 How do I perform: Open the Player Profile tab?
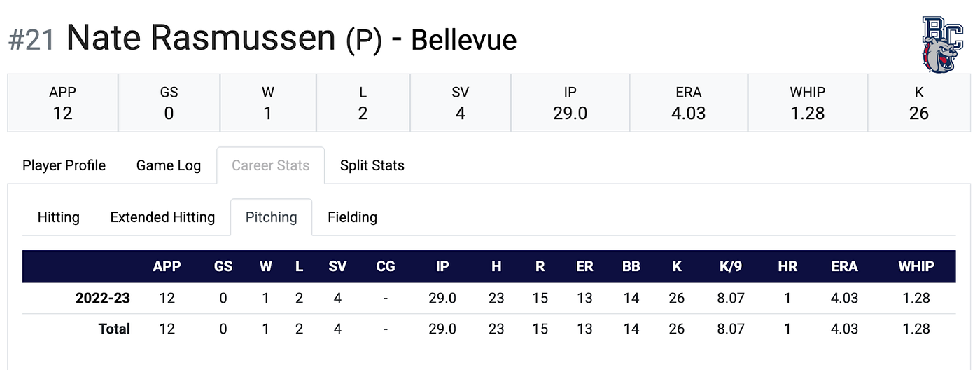click(64, 165)
